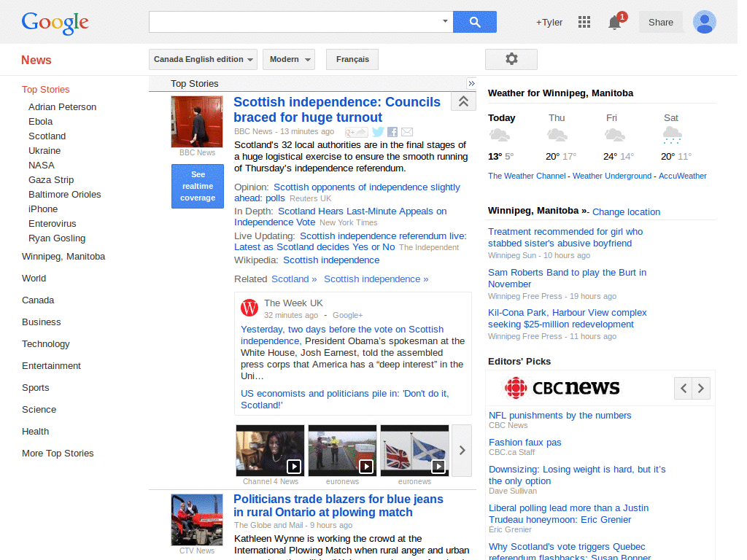Select Top Stories in the sidebar
The width and height of the screenshot is (747, 560).
(x=46, y=90)
